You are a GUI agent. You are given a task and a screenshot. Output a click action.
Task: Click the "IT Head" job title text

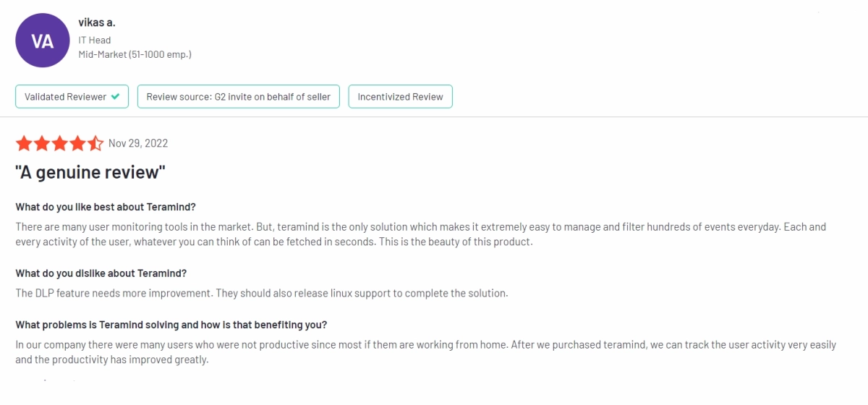pos(95,40)
